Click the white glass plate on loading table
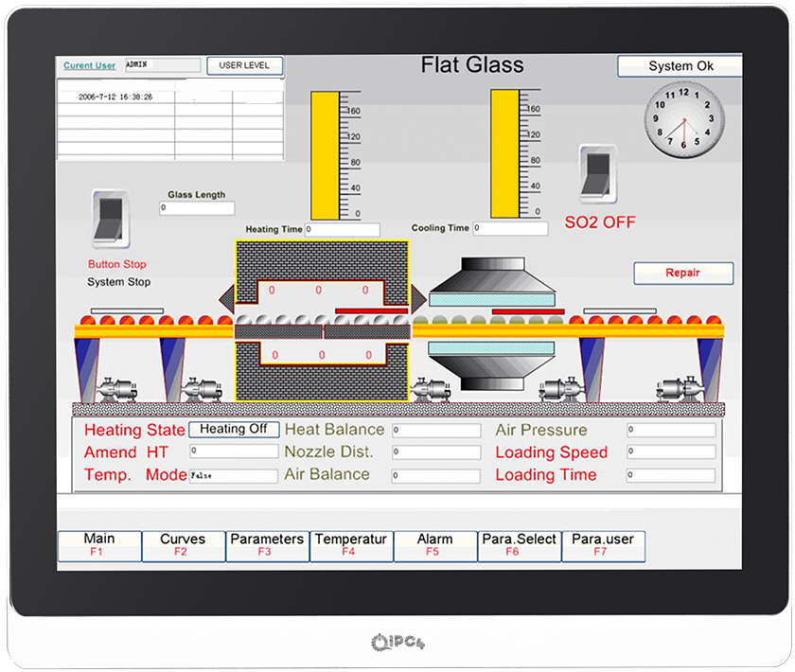795x672 pixels. point(127,310)
